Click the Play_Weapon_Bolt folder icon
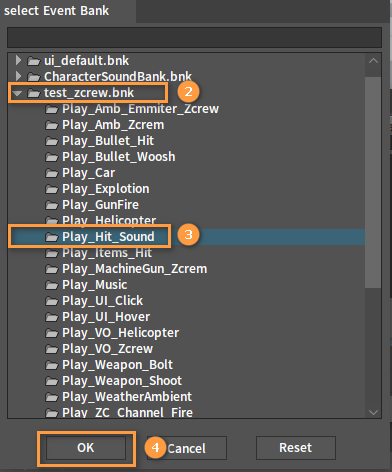This screenshot has width=392, height=472. pyautogui.click(x=52, y=365)
